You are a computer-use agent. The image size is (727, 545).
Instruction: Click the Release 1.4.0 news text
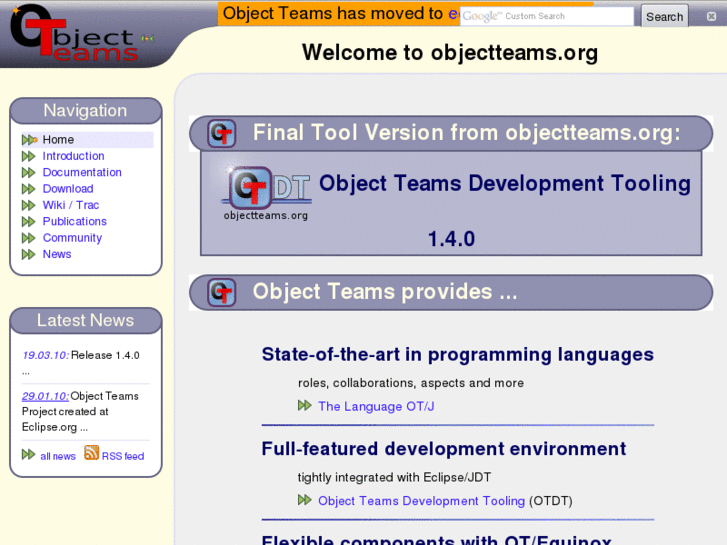(x=105, y=355)
